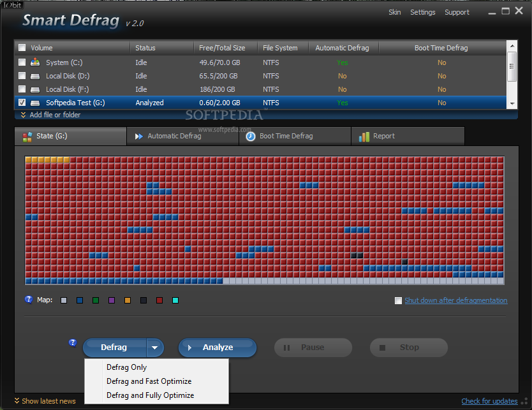This screenshot has height=410, width=532.
Task: Check the Local Disk (D:) checkbox
Action: [22, 76]
